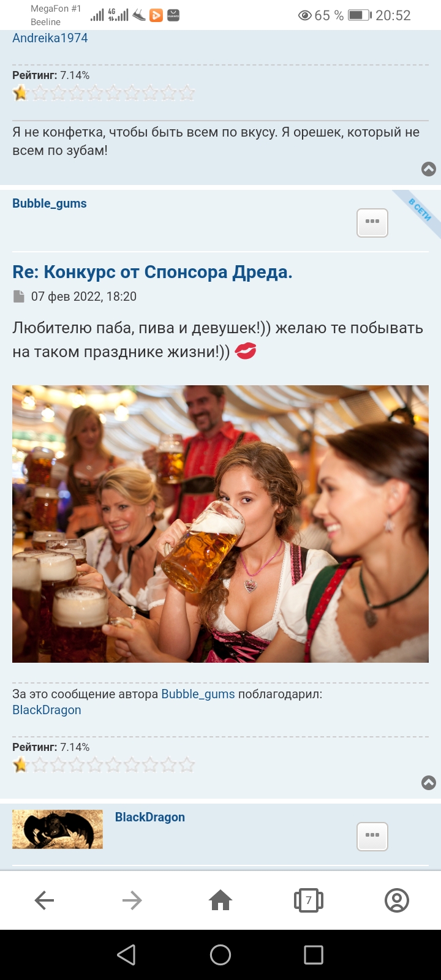Image resolution: width=441 pixels, height=980 pixels.
Task: Open BlackDragon dragon avatar image
Action: pos(58,829)
